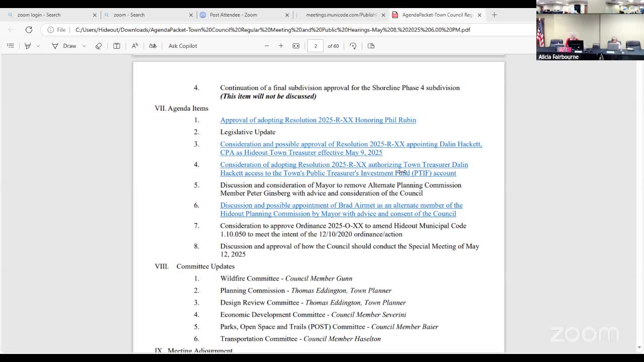Click the vertical scrollbar down arrow
Image resolution: width=644 pixels, height=362 pixels.
coord(639,347)
